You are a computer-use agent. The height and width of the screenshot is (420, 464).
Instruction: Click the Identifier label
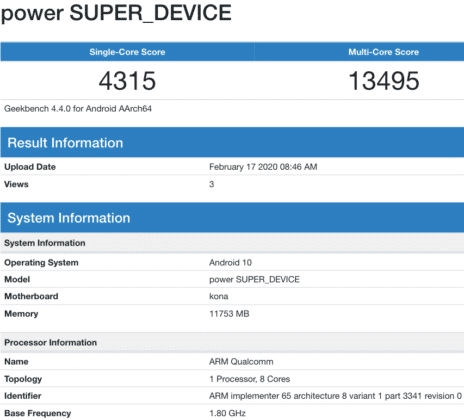click(x=23, y=396)
